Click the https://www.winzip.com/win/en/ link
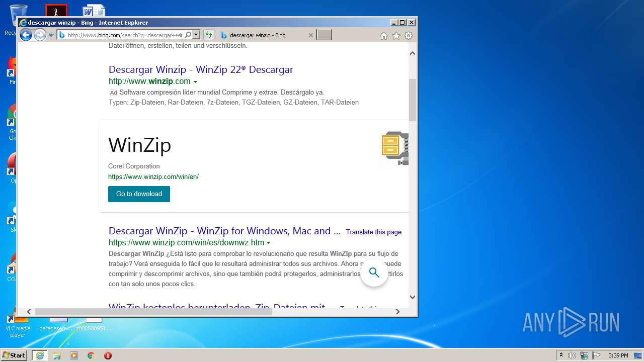This screenshot has width=644, height=362. tap(153, 176)
